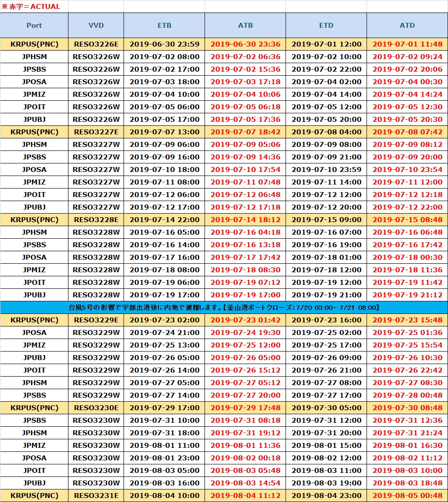Click ATB value 2019-08-03 14:54
448x502 pixels.
coord(245,483)
